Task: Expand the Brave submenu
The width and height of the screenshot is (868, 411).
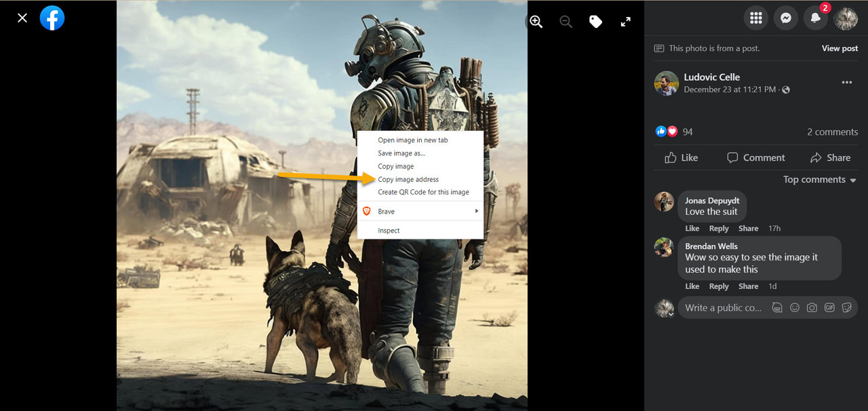Action: tap(420, 212)
